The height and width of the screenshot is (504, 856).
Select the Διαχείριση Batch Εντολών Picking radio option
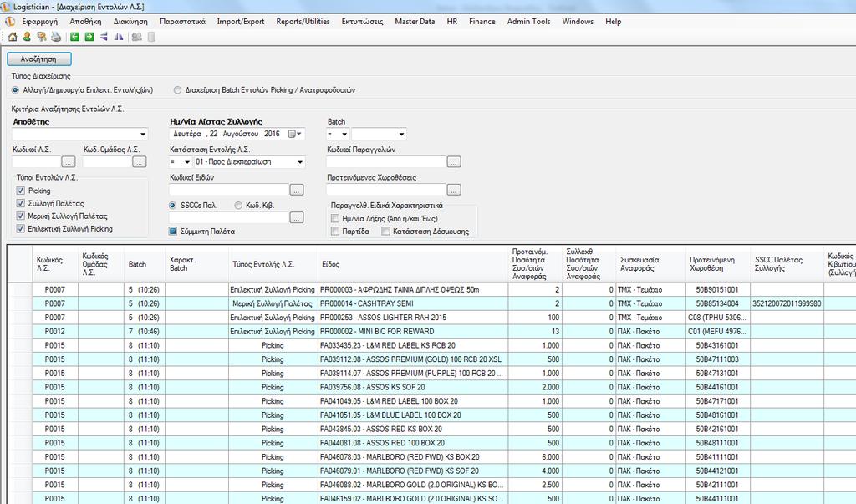coord(177,90)
